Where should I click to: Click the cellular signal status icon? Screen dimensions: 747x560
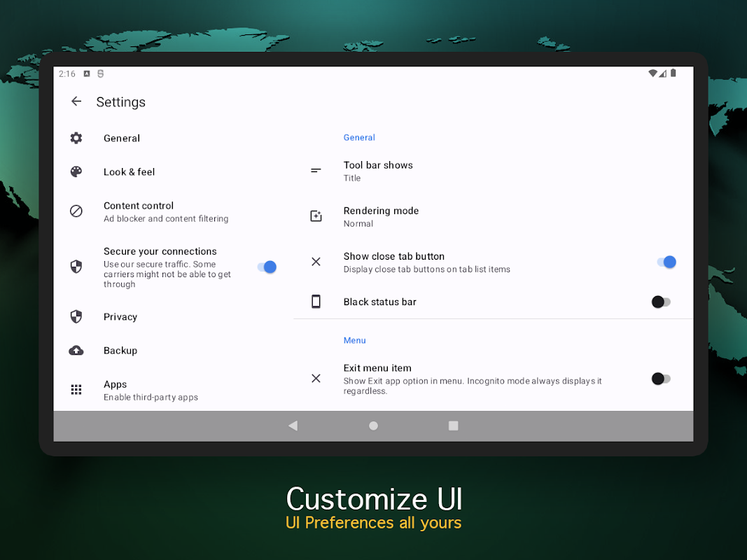point(663,73)
